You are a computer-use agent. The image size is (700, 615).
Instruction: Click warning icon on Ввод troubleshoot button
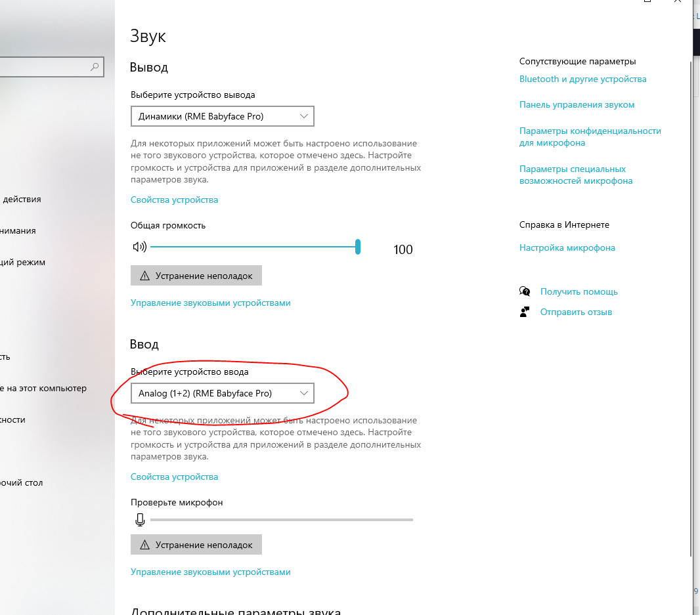(x=145, y=545)
